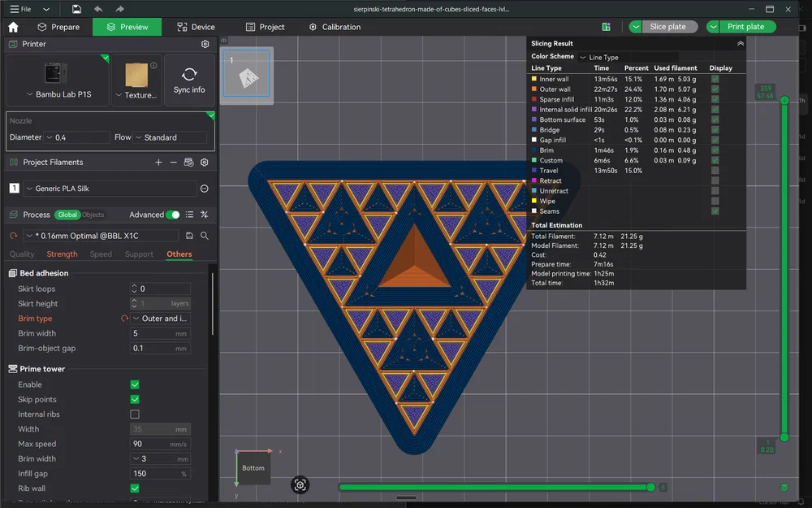
Task: Click the undo arrow icon
Action: 98,9
